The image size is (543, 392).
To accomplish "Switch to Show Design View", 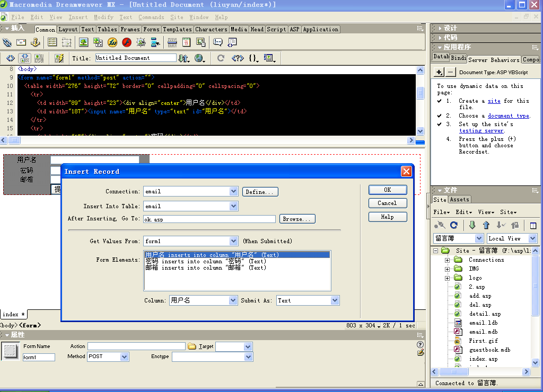I will coord(39,58).
